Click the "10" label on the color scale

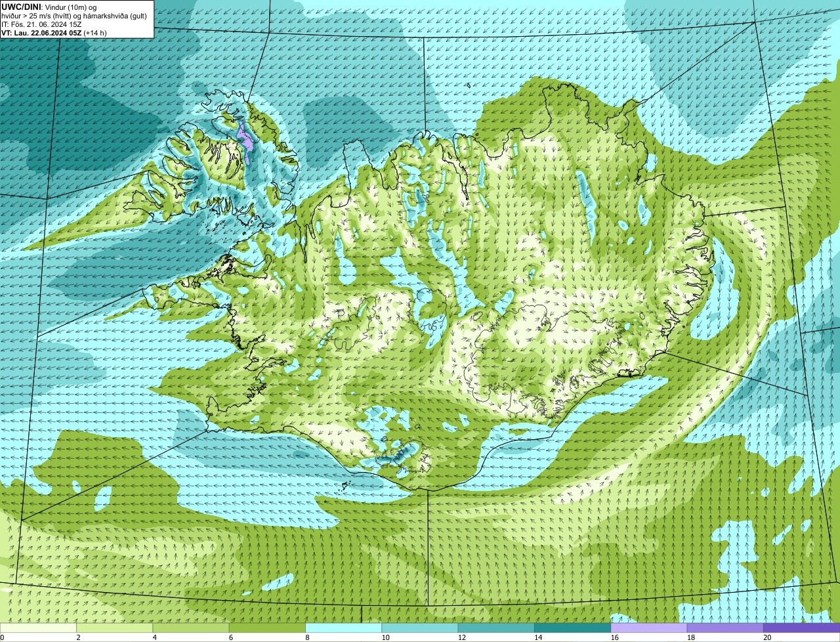[x=385, y=637]
